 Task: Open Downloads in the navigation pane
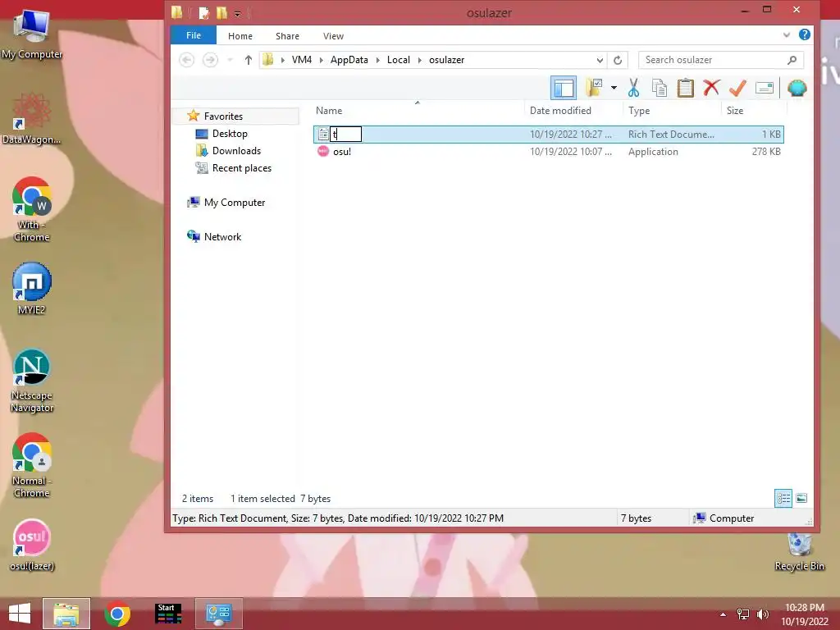[236, 151]
